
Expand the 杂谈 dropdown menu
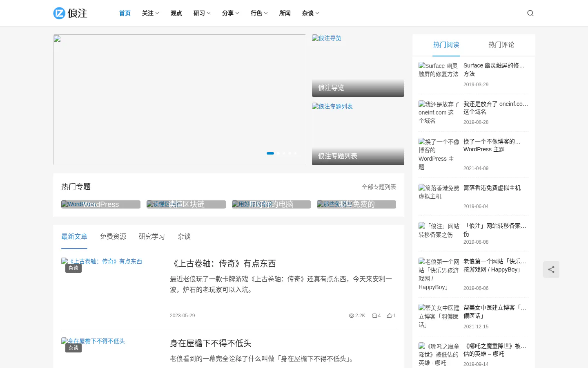point(310,13)
